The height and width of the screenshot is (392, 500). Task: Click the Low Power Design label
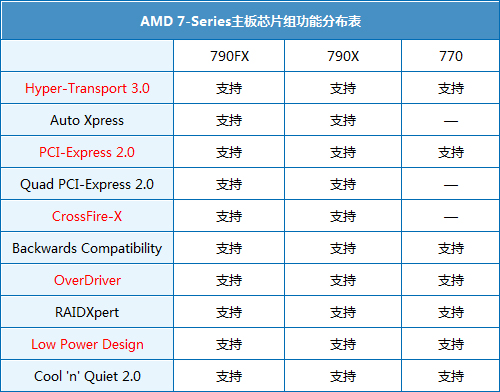[x=87, y=344]
